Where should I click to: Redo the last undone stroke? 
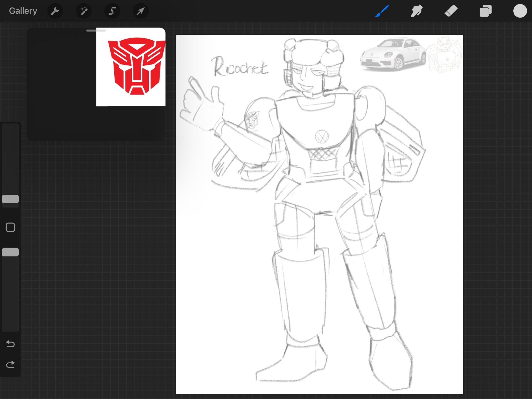[x=10, y=364]
